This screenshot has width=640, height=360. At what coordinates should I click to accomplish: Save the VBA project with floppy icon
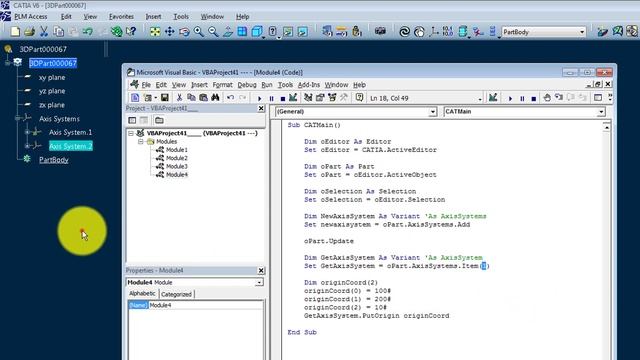[164, 98]
